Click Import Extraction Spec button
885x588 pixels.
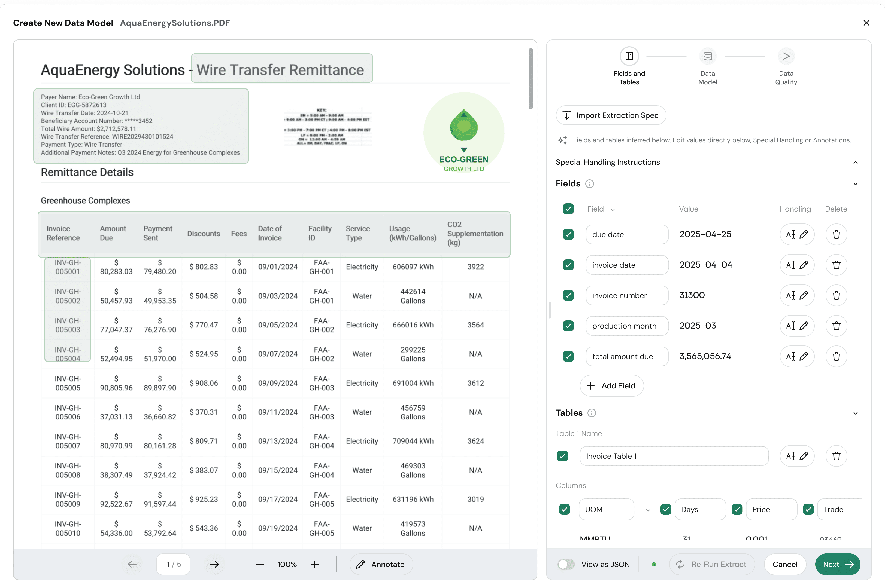[x=611, y=115]
